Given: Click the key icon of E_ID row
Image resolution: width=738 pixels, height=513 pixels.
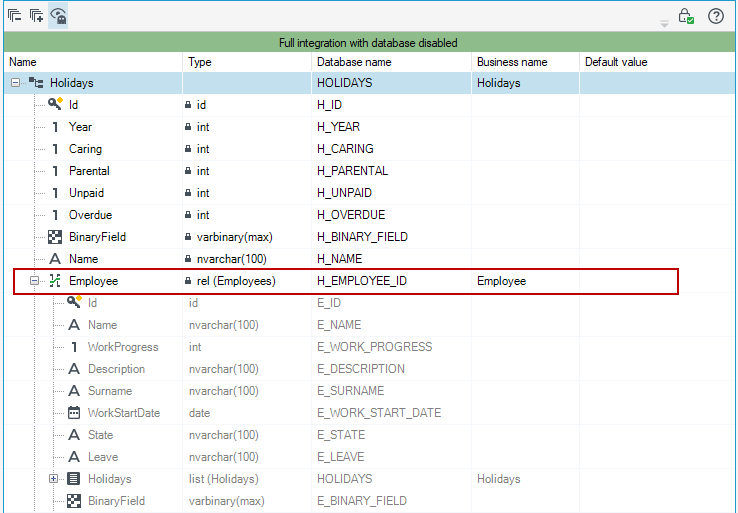Looking at the screenshot, I should 74,302.
